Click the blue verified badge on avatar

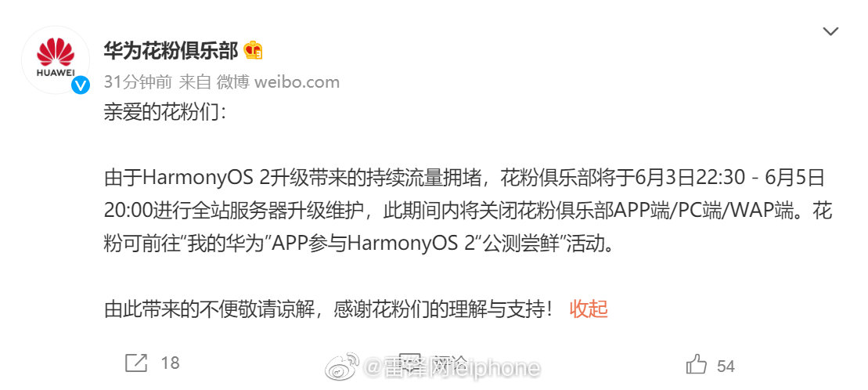click(x=81, y=85)
